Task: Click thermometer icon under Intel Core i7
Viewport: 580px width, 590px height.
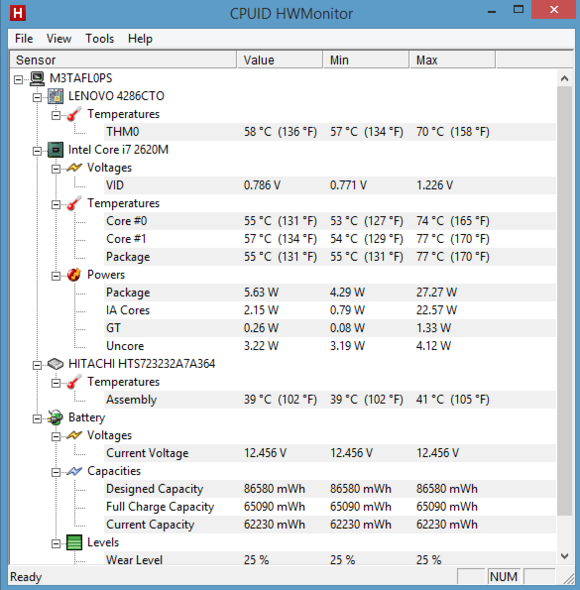Action: [x=74, y=203]
